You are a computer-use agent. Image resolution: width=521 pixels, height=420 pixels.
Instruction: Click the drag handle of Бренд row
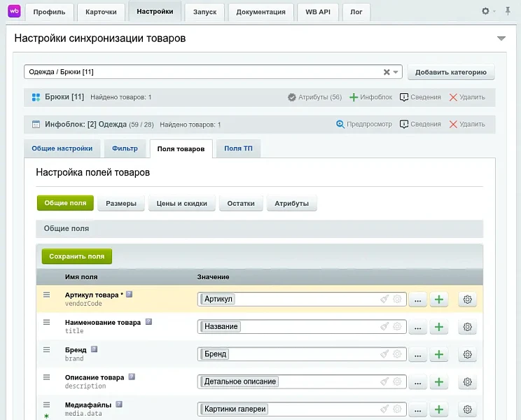46,350
